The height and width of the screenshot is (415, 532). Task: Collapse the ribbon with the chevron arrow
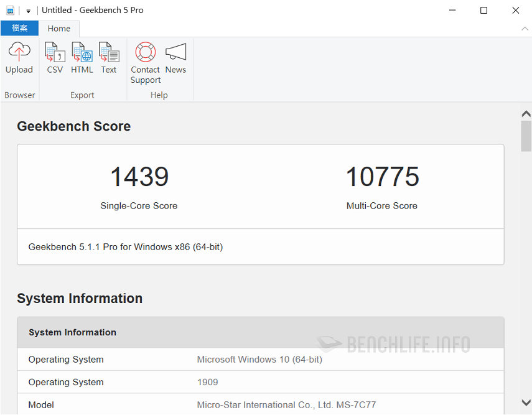click(x=525, y=28)
